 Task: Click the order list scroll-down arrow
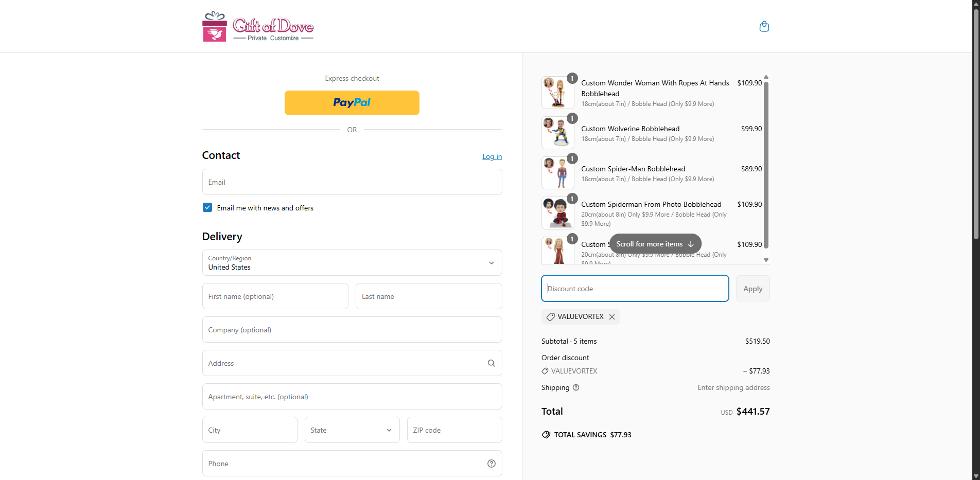pos(766,260)
